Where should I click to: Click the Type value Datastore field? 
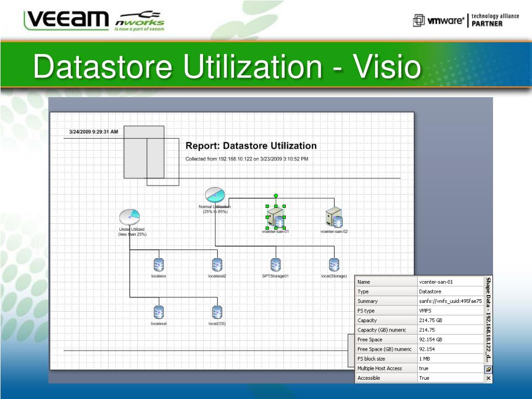click(450, 291)
